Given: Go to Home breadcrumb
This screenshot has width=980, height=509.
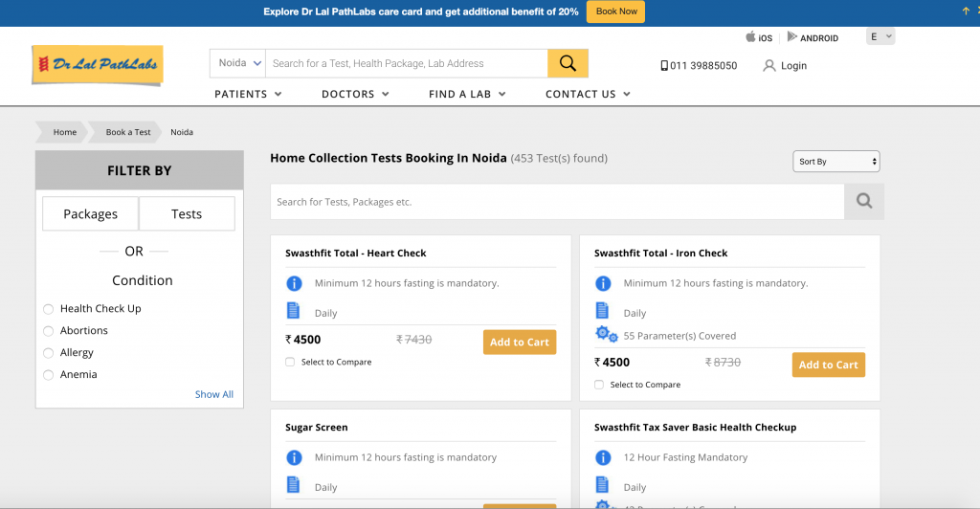Looking at the screenshot, I should [x=64, y=132].
